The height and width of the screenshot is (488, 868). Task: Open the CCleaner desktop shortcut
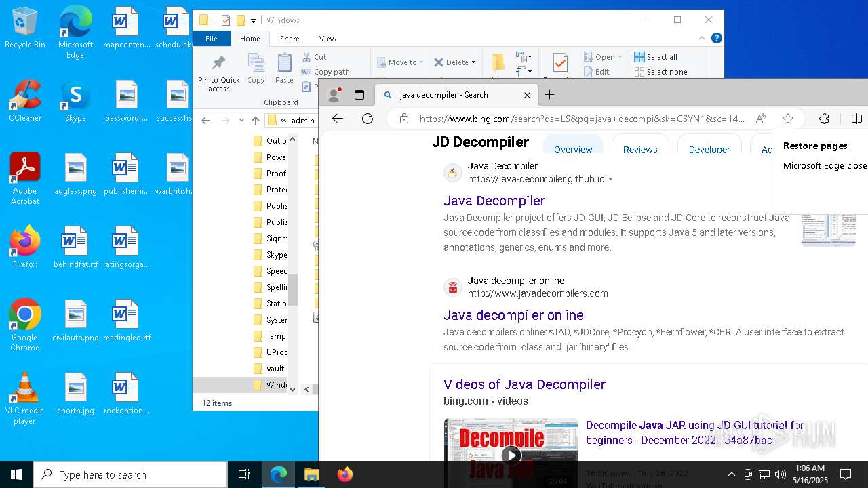click(25, 102)
